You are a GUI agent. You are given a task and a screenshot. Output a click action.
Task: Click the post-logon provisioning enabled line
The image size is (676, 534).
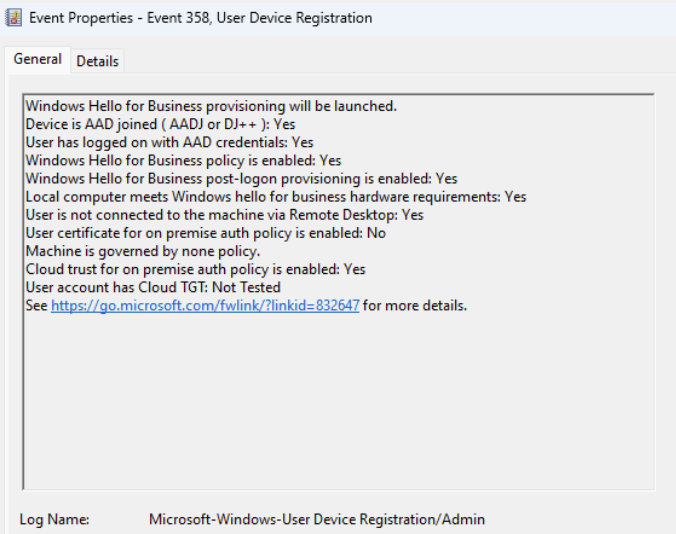pyautogui.click(x=241, y=178)
